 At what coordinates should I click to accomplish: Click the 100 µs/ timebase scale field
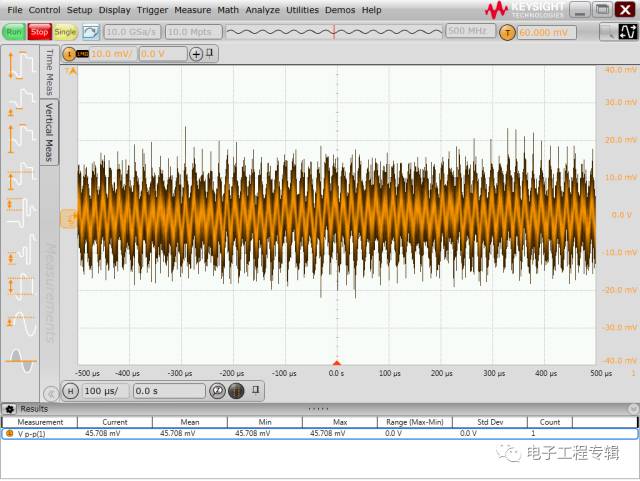pyautogui.click(x=104, y=391)
